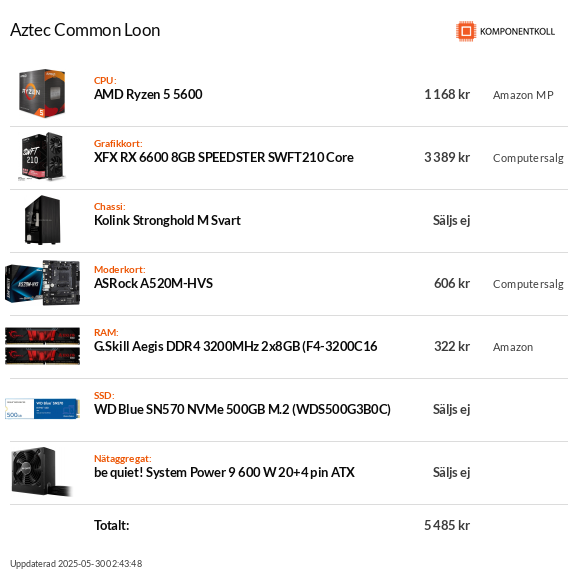Open Amazon store link for the RAM
Viewport: 577px width, 577px height.
pyautogui.click(x=513, y=347)
